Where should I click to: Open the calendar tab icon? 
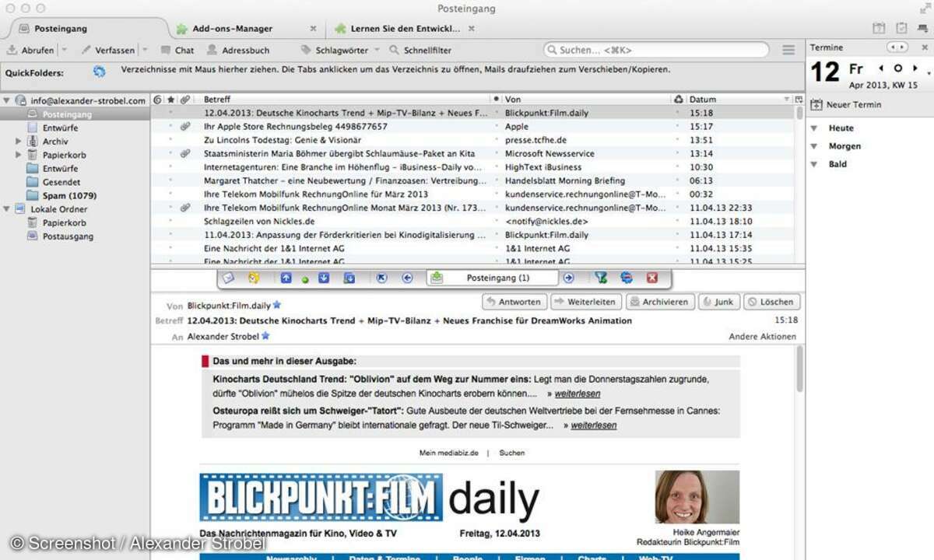coord(879,29)
